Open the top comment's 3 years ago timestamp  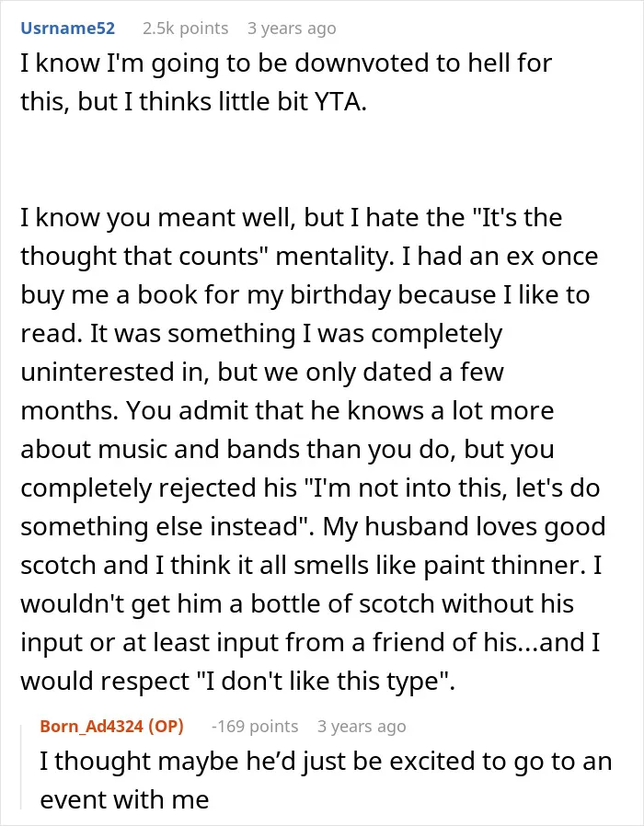(292, 29)
